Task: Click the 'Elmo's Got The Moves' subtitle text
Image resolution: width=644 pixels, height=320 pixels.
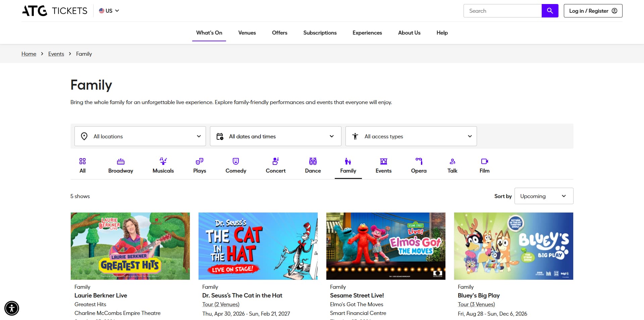Action: click(x=357, y=304)
